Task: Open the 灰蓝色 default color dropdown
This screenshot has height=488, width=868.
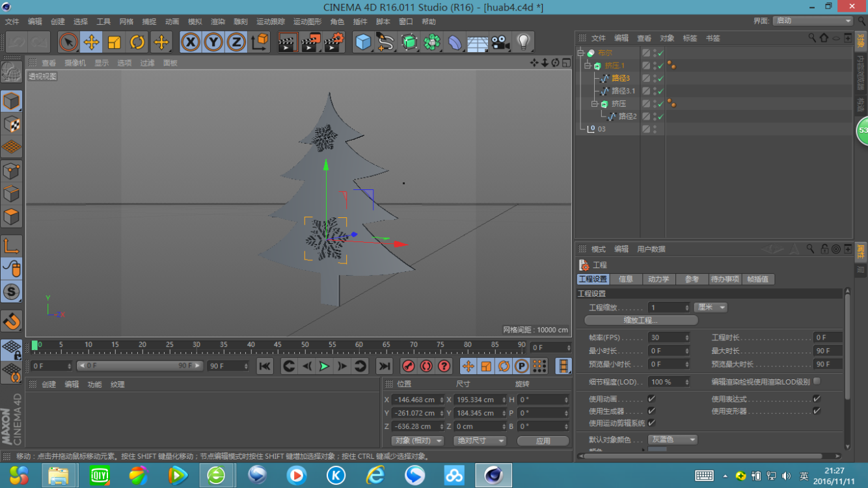Action: [673, 440]
